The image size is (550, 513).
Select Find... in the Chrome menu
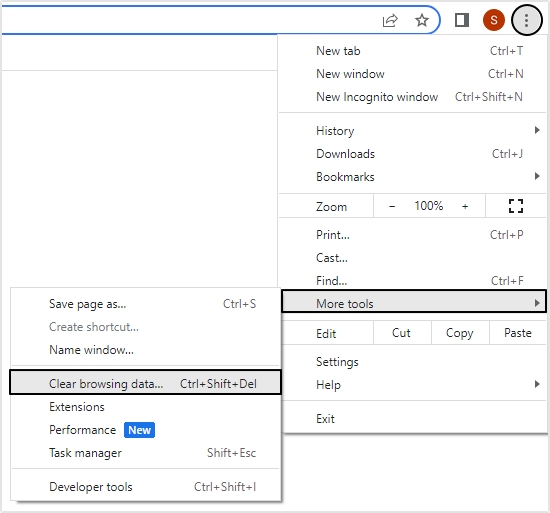coord(412,281)
